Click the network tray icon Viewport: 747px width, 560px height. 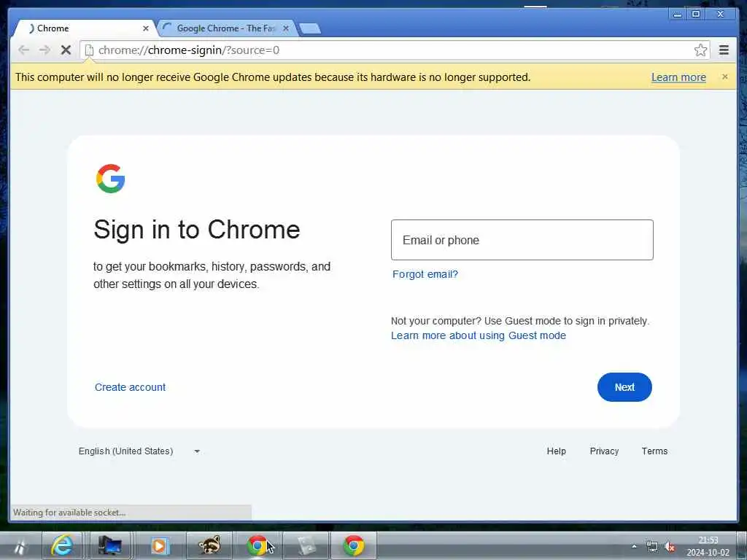651,547
